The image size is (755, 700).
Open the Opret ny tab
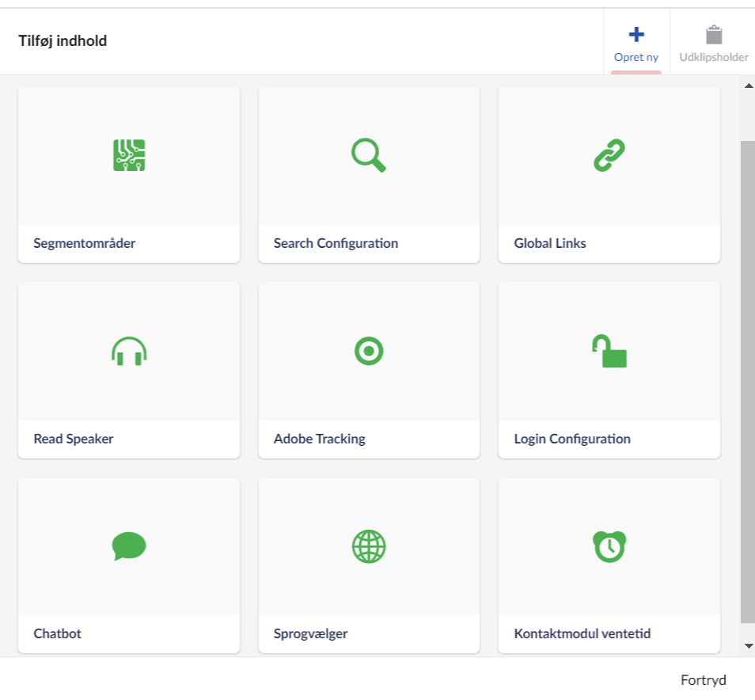636,43
